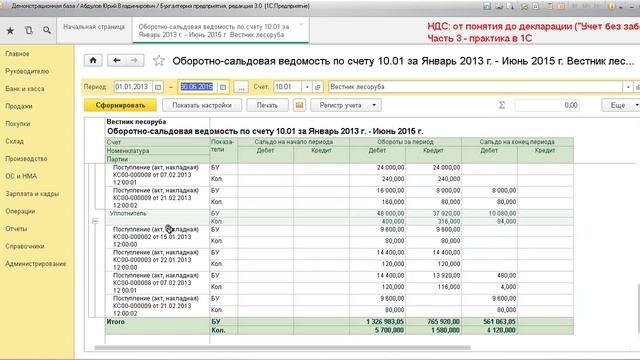This screenshot has width=640, height=360.
Task: Open account card icon next to Счет dropdown
Action: click(318, 87)
